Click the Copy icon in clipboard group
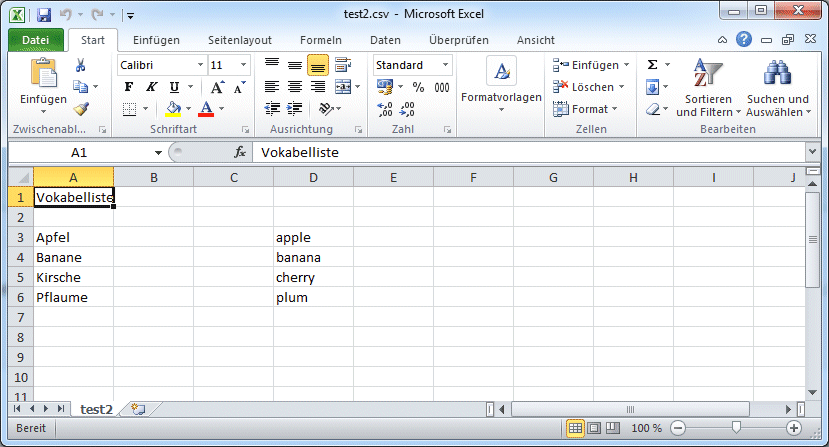The height and width of the screenshot is (447, 829). pos(80,86)
